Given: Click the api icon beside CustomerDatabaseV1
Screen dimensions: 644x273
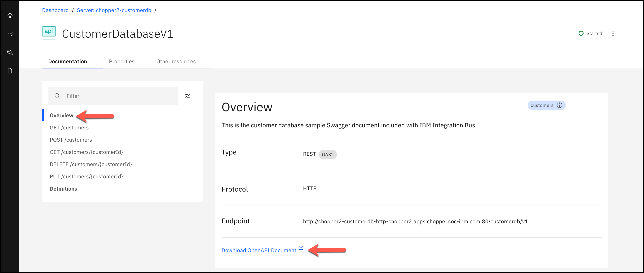Looking at the screenshot, I should [49, 33].
